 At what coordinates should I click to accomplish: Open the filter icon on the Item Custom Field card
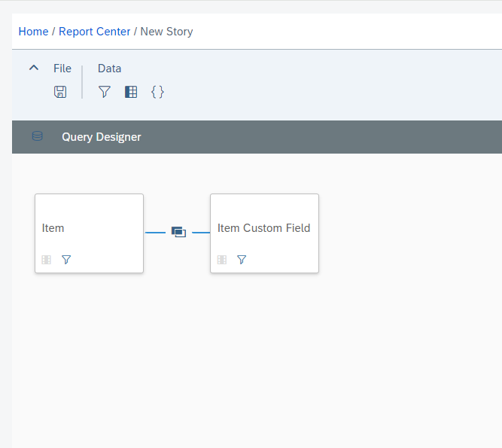click(242, 259)
